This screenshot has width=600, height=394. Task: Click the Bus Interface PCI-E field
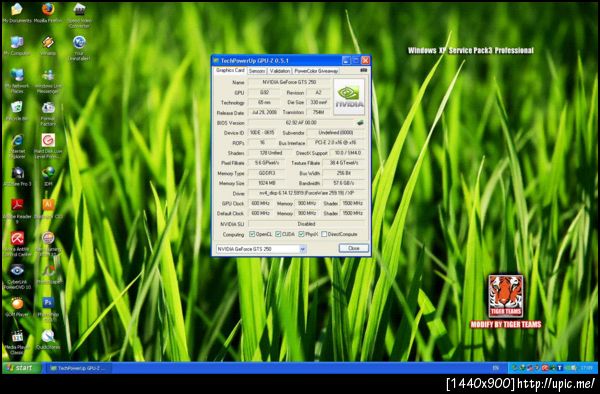coord(336,143)
